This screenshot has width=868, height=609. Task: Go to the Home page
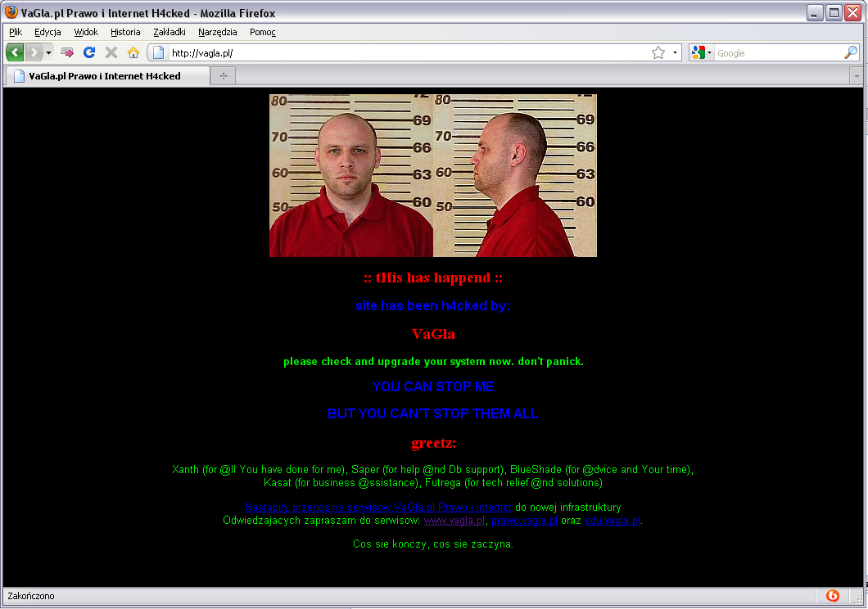(133, 53)
